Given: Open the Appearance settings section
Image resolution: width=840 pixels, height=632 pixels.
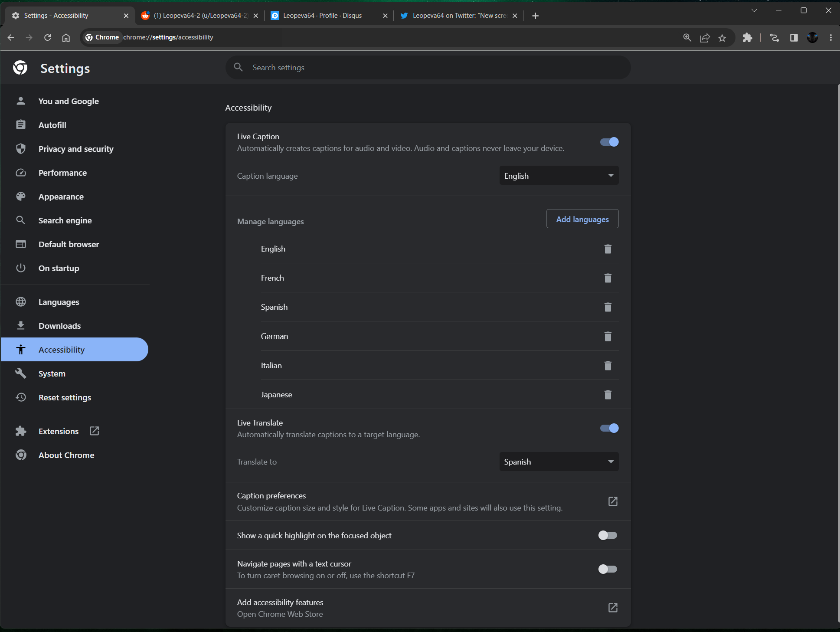Looking at the screenshot, I should pyautogui.click(x=61, y=196).
